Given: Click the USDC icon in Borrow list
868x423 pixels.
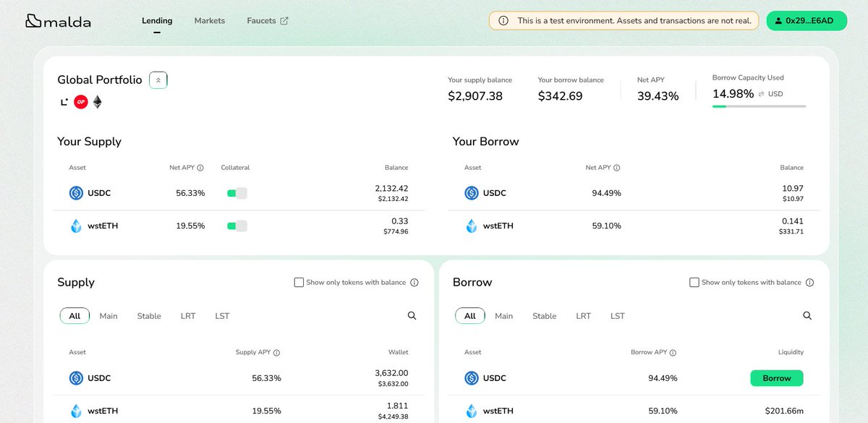Looking at the screenshot, I should [x=472, y=378].
